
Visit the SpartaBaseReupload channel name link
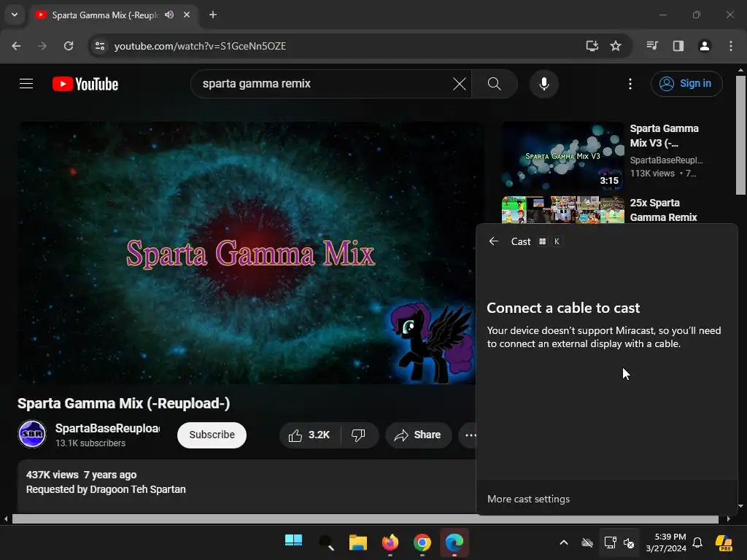108,428
